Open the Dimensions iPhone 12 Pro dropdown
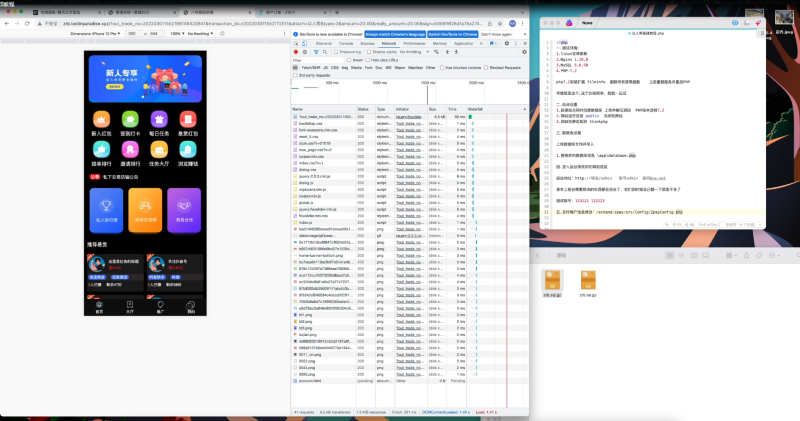Viewport: 800px width, 421px height. coord(95,34)
